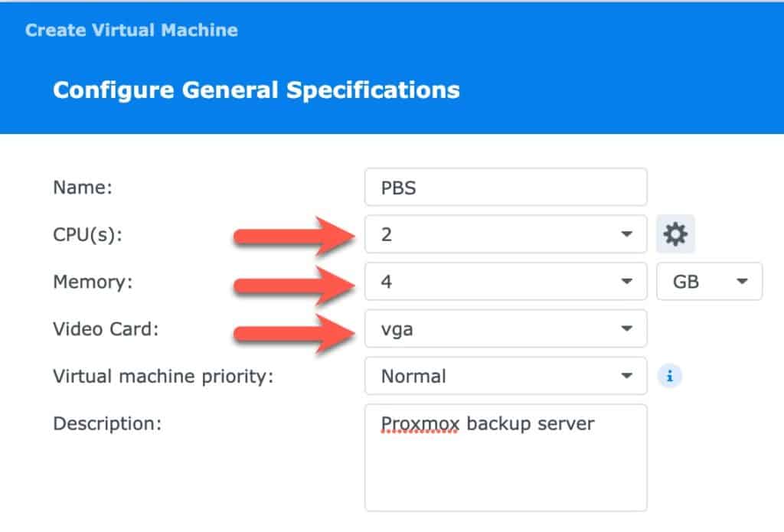
Task: Open the vga video card selector
Action: click(x=506, y=328)
